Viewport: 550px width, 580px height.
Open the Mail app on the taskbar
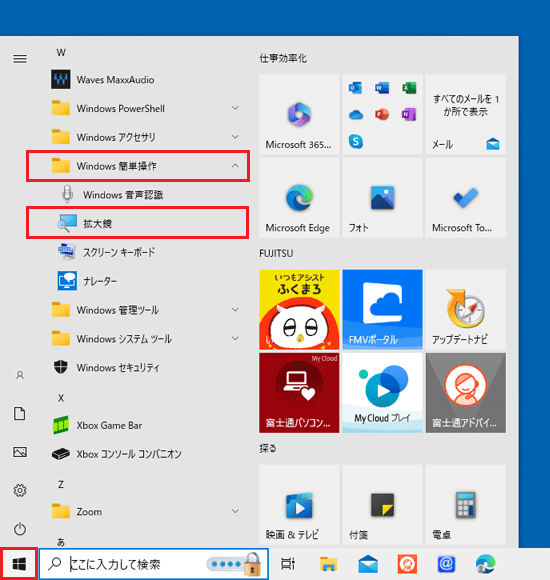[x=368, y=564]
